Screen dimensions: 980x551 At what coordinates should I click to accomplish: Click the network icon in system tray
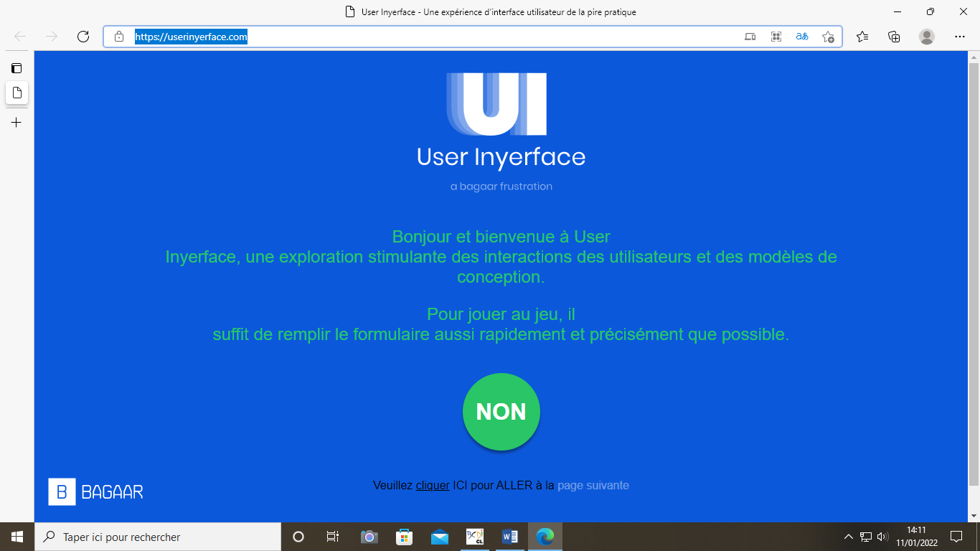tap(865, 537)
